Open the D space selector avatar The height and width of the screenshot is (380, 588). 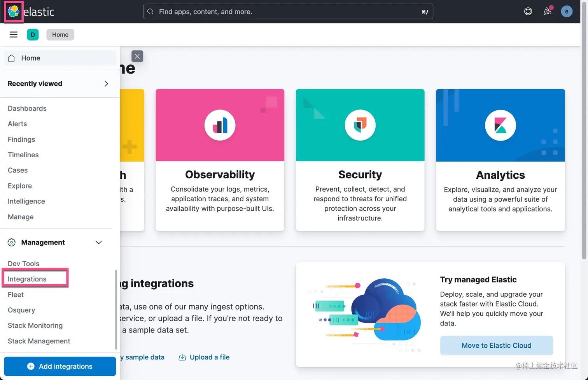(33, 35)
